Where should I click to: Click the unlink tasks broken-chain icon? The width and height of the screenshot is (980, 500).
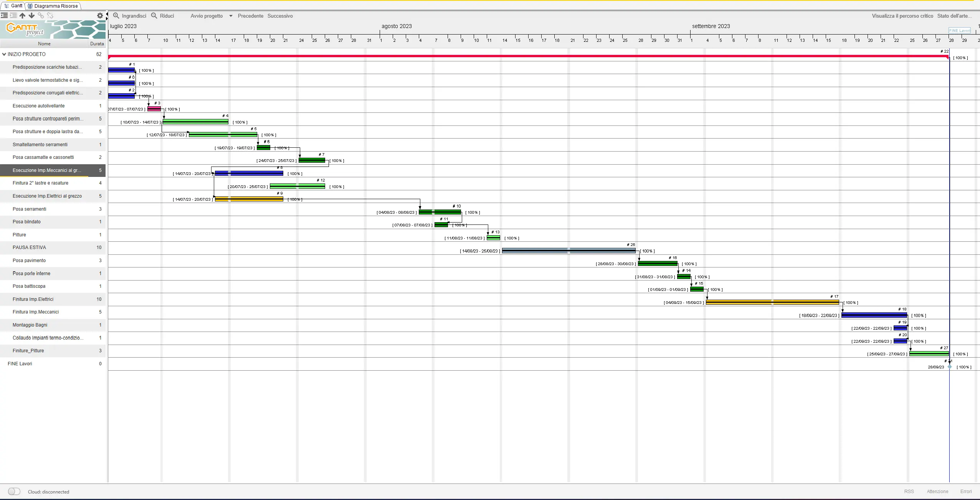(x=50, y=16)
